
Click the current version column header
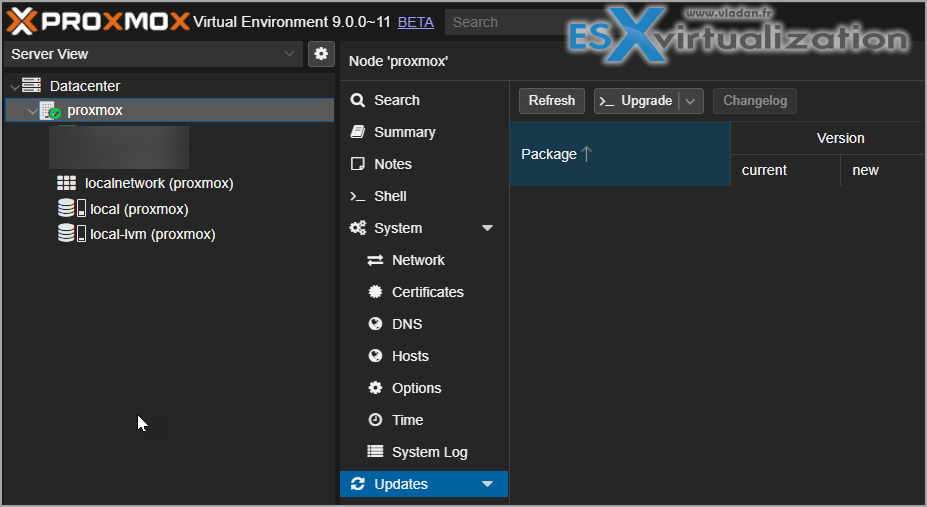(x=785, y=170)
